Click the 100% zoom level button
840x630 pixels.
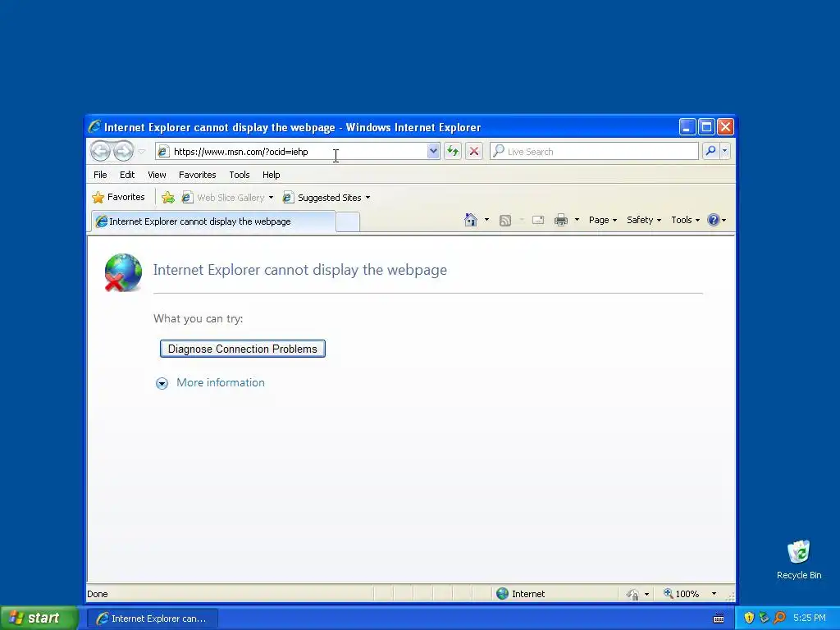(x=681, y=594)
